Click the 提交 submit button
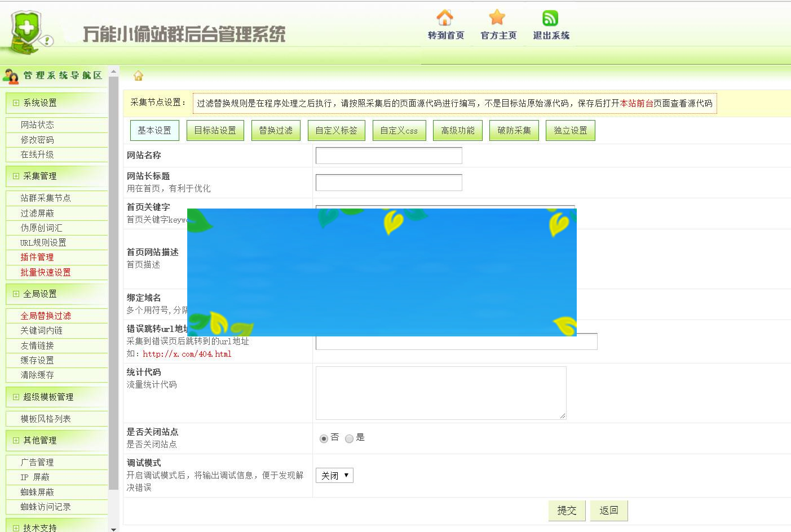Viewport: 791px width, 532px height. point(567,511)
